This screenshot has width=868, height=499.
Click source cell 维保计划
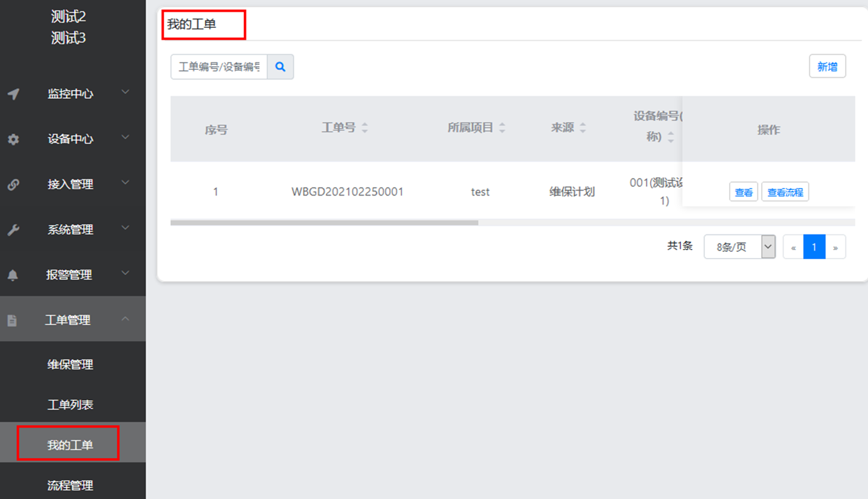(572, 192)
